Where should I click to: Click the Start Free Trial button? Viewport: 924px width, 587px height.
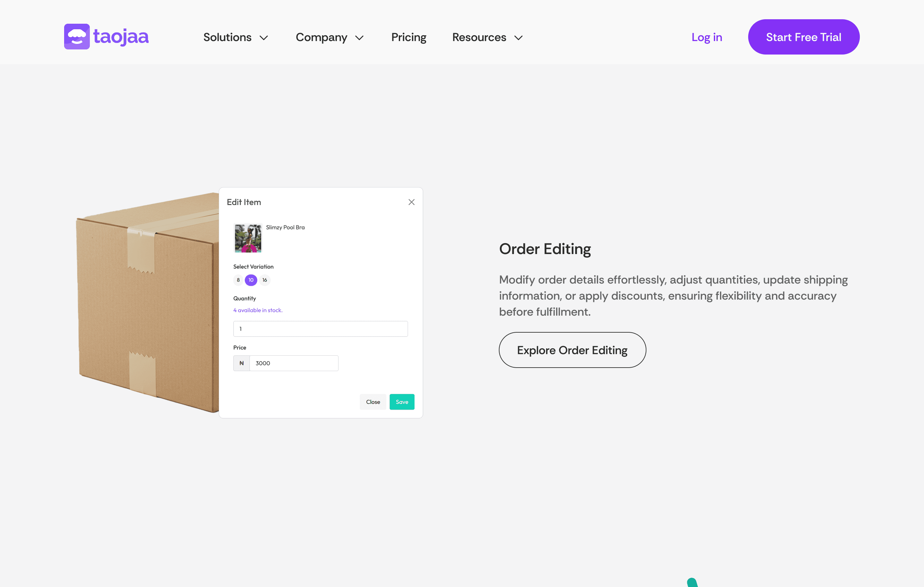[x=803, y=37]
